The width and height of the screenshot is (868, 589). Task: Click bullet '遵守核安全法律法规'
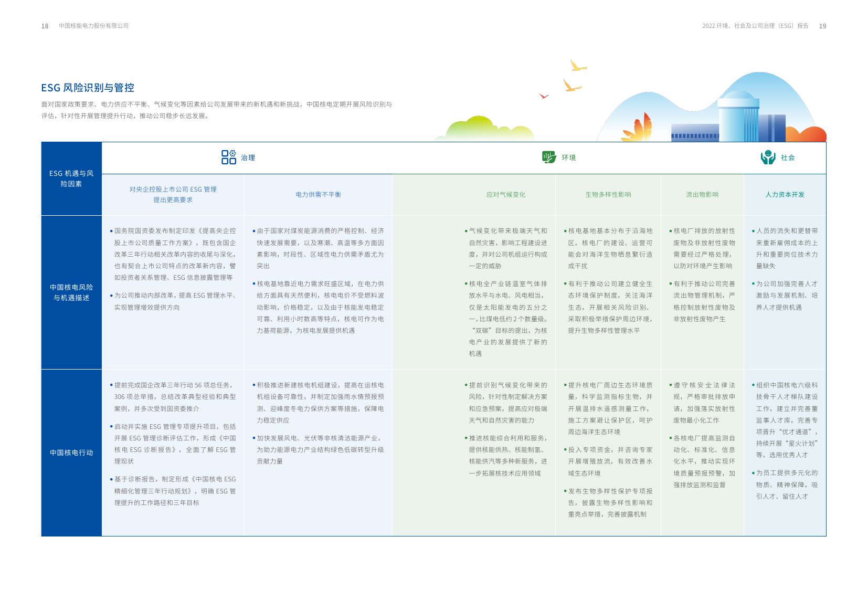point(702,403)
